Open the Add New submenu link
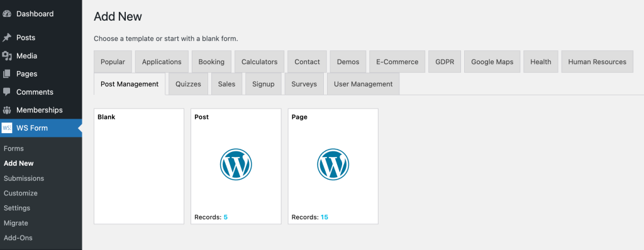 [x=18, y=163]
